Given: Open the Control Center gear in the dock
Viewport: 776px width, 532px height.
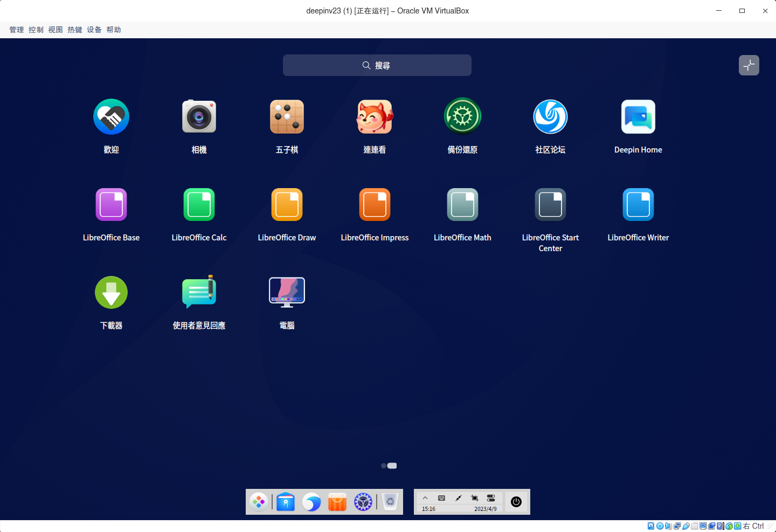Looking at the screenshot, I should click(363, 502).
